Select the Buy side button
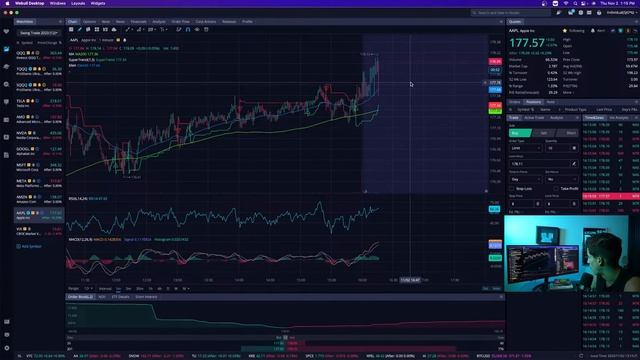This screenshot has width=640, height=360. click(x=520, y=133)
